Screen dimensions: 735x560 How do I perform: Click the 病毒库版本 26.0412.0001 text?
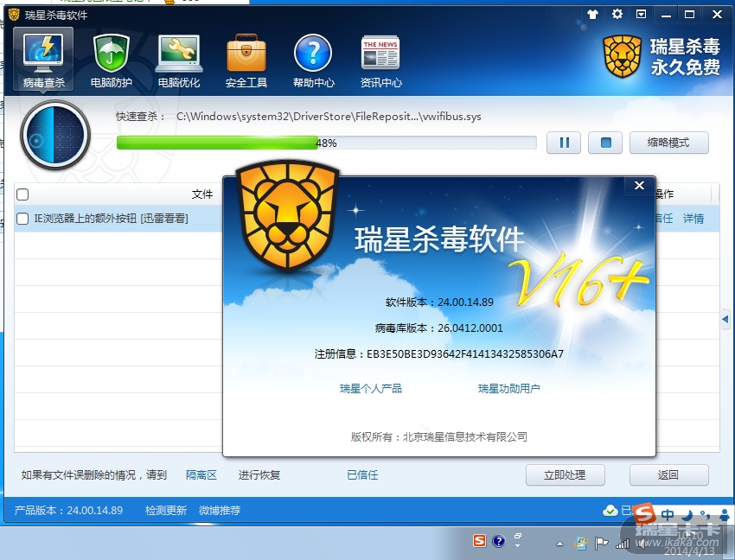click(x=438, y=328)
